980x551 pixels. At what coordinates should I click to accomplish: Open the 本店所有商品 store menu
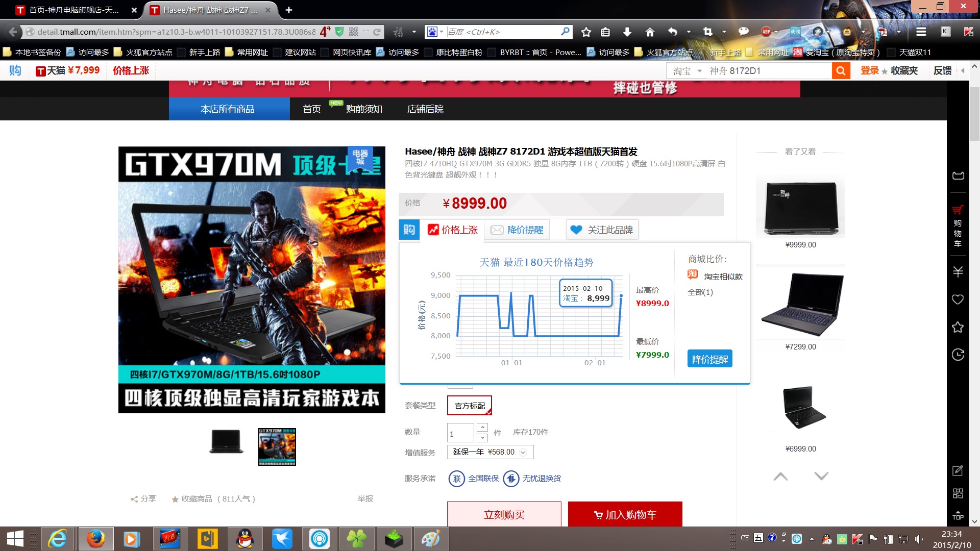click(229, 109)
